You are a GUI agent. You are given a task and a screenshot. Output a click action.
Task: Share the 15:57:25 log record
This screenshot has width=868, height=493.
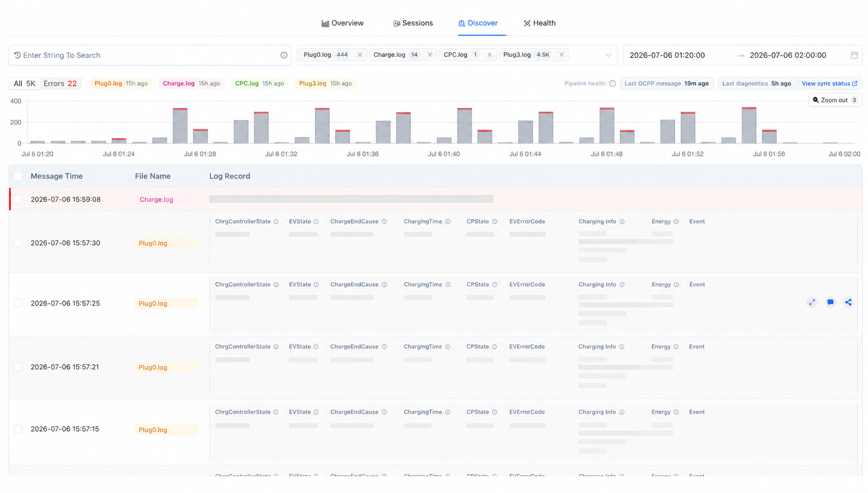[848, 302]
